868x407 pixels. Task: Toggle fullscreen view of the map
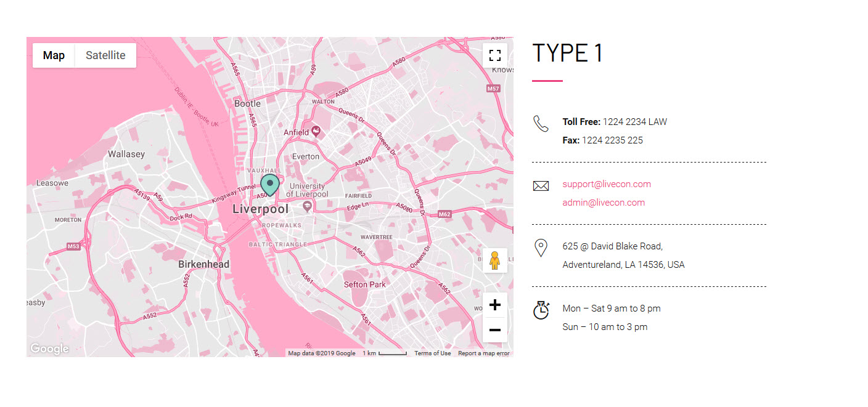pyautogui.click(x=494, y=55)
